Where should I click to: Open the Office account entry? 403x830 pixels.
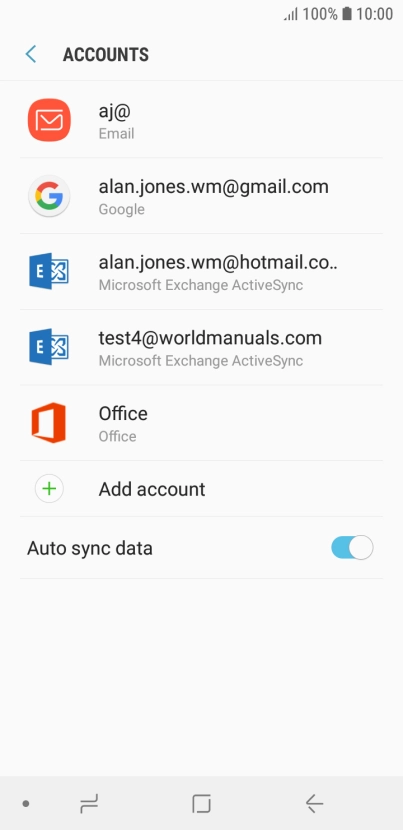click(201, 423)
